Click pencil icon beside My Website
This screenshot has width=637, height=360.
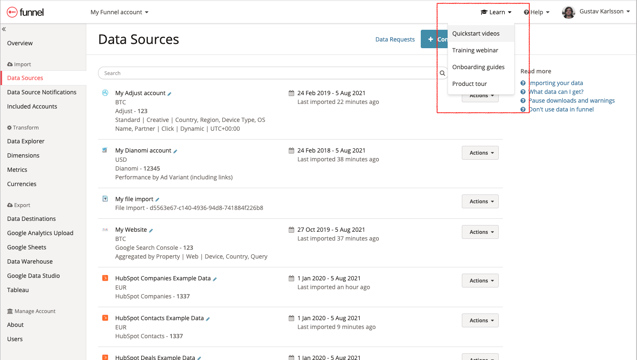click(x=151, y=230)
